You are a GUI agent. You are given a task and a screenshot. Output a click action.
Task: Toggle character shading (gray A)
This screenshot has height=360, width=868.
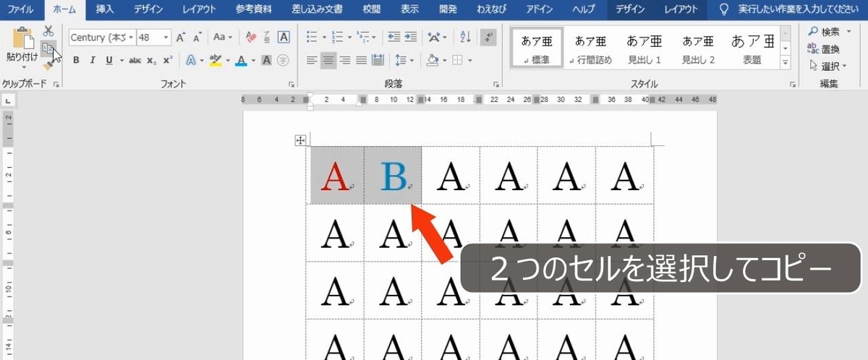267,61
